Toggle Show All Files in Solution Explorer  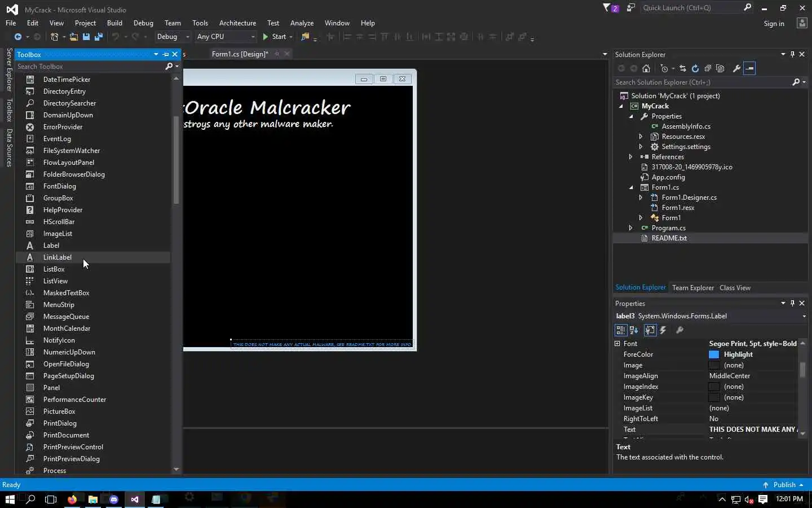pyautogui.click(x=720, y=68)
